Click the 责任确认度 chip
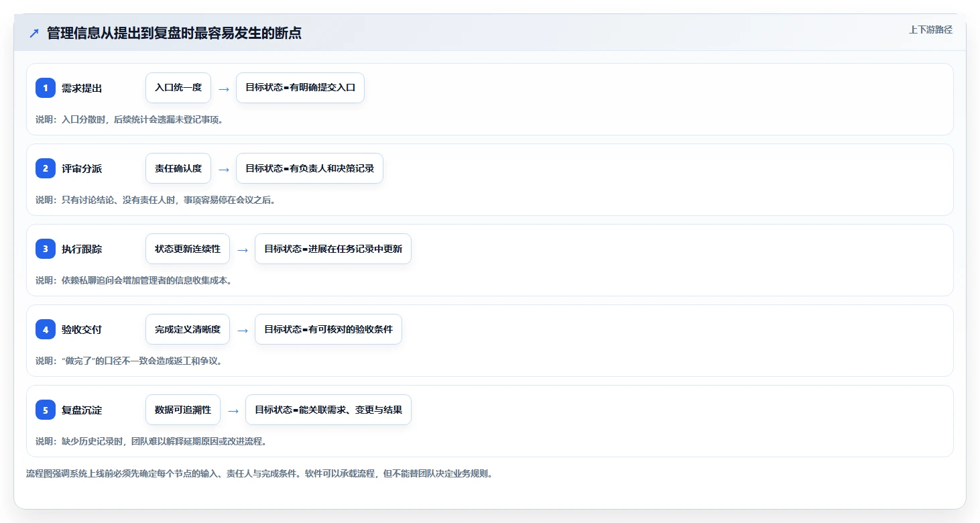Image resolution: width=980 pixels, height=523 pixels. (x=178, y=168)
